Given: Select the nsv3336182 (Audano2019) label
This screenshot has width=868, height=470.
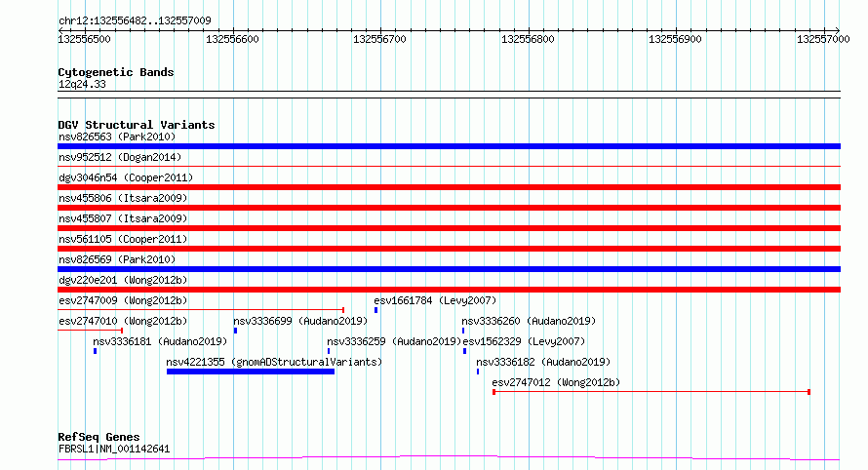Looking at the screenshot, I should pos(543,362).
